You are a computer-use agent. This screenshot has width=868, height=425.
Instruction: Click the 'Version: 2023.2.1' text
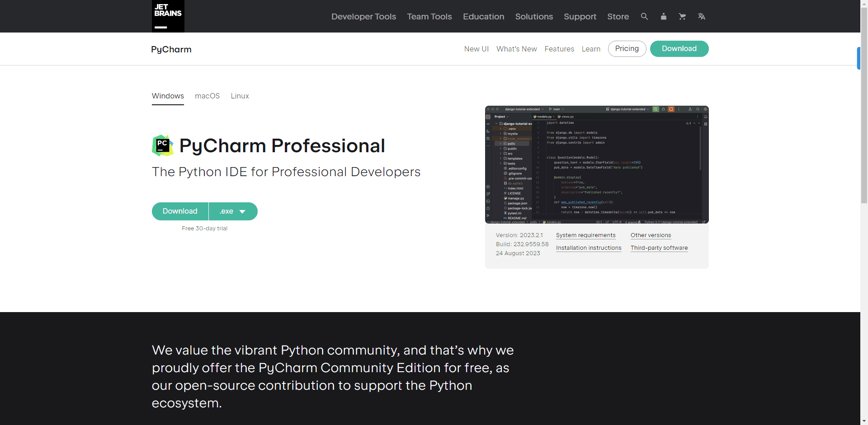point(519,235)
